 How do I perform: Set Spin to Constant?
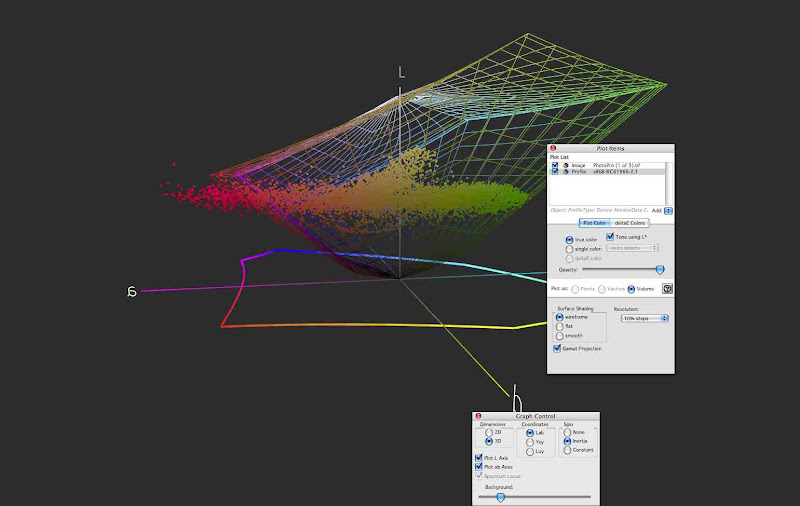[x=567, y=450]
